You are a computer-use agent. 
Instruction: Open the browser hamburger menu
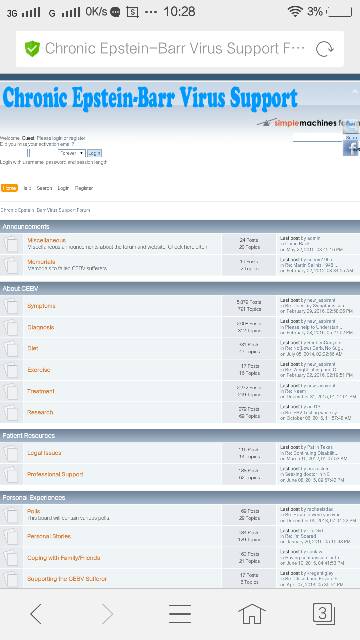click(x=180, y=614)
